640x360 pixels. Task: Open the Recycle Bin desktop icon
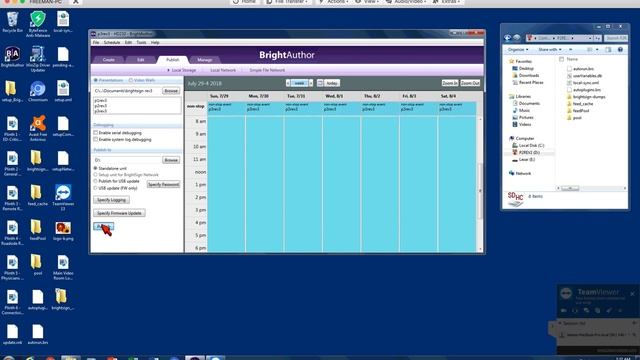pyautogui.click(x=12, y=22)
